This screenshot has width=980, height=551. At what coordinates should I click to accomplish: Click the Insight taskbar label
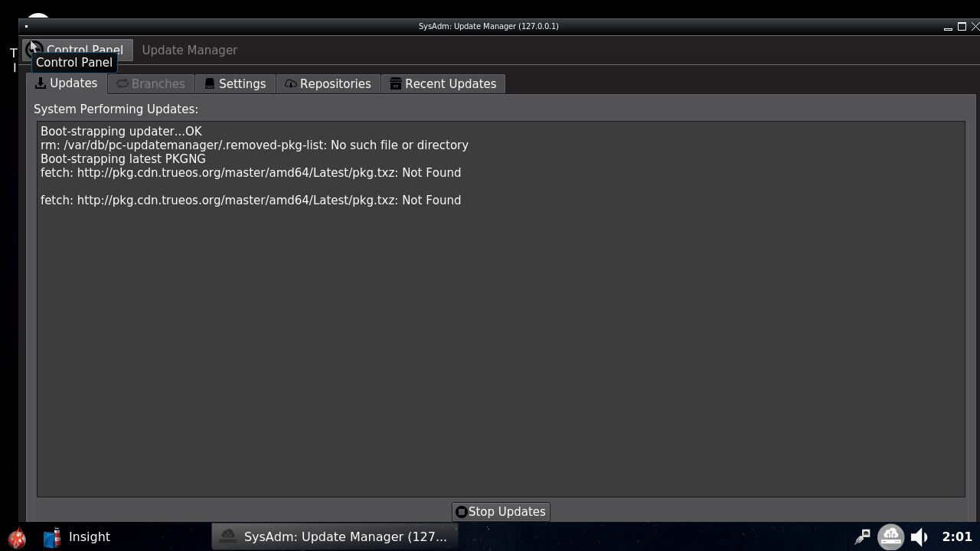tap(90, 537)
